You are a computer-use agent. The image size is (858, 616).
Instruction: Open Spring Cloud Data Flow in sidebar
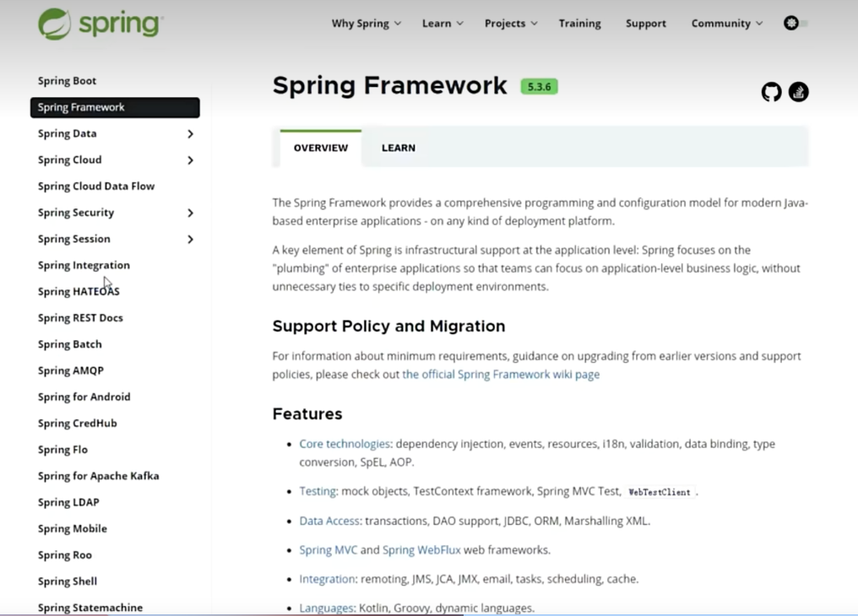95,186
